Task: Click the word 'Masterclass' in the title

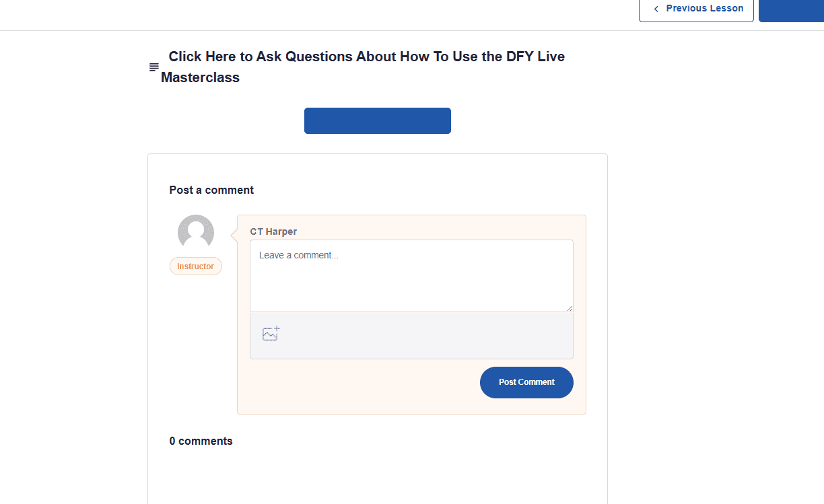Action: pyautogui.click(x=200, y=77)
